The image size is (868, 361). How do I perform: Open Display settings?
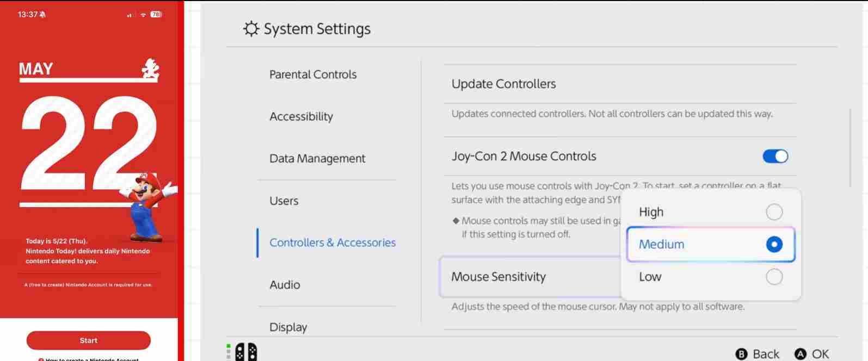(x=288, y=327)
